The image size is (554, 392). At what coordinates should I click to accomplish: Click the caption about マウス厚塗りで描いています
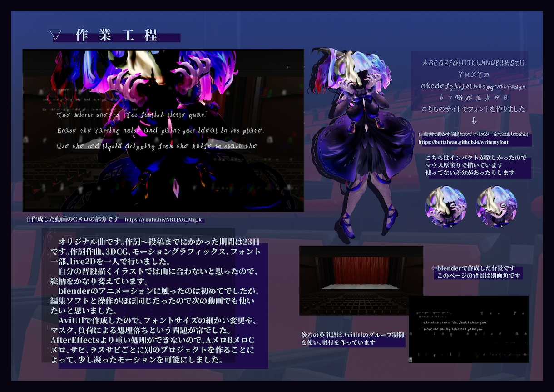464,165
